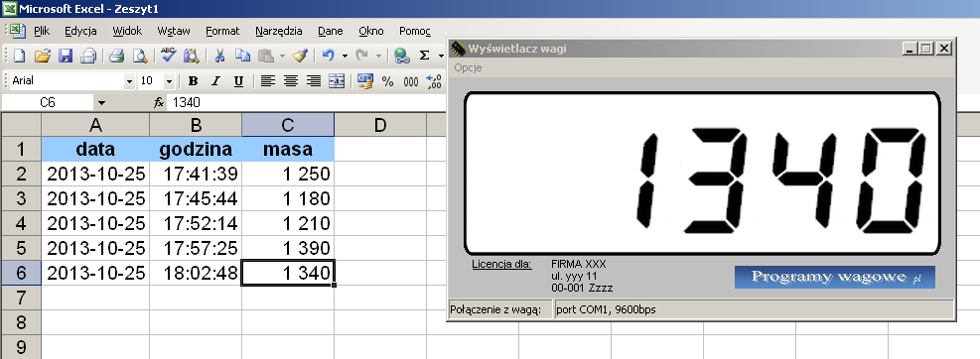Open the Plik menu
The image size is (980, 359).
[x=42, y=31]
